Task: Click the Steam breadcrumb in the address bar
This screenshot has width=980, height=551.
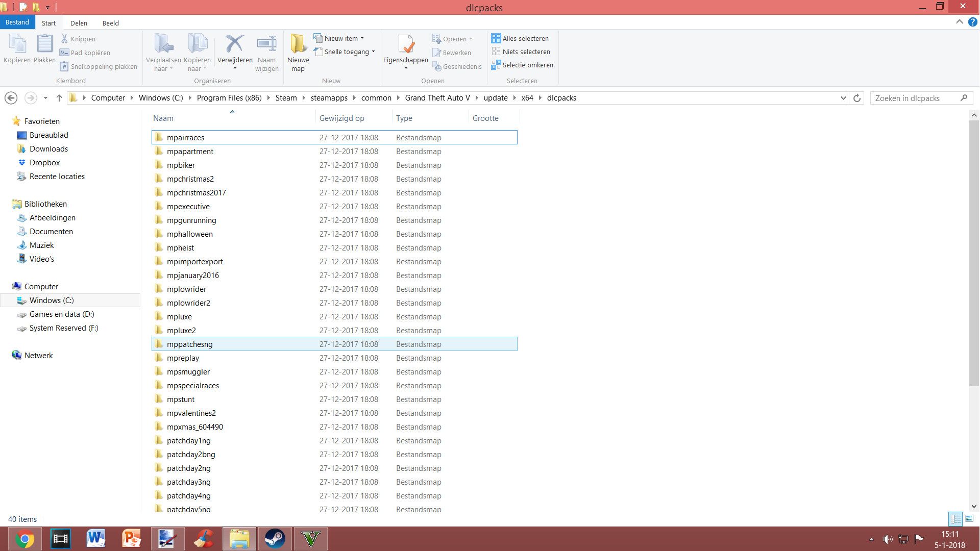Action: coord(286,98)
